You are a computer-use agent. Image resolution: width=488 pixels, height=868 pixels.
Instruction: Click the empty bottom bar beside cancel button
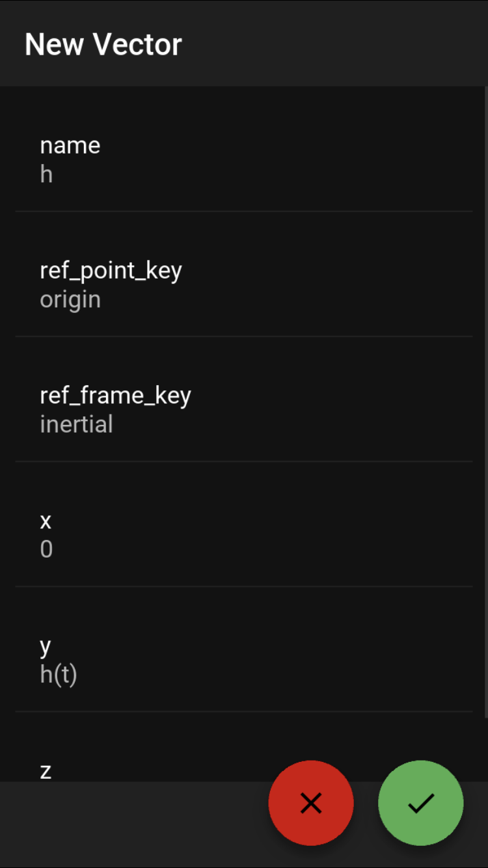click(x=130, y=824)
